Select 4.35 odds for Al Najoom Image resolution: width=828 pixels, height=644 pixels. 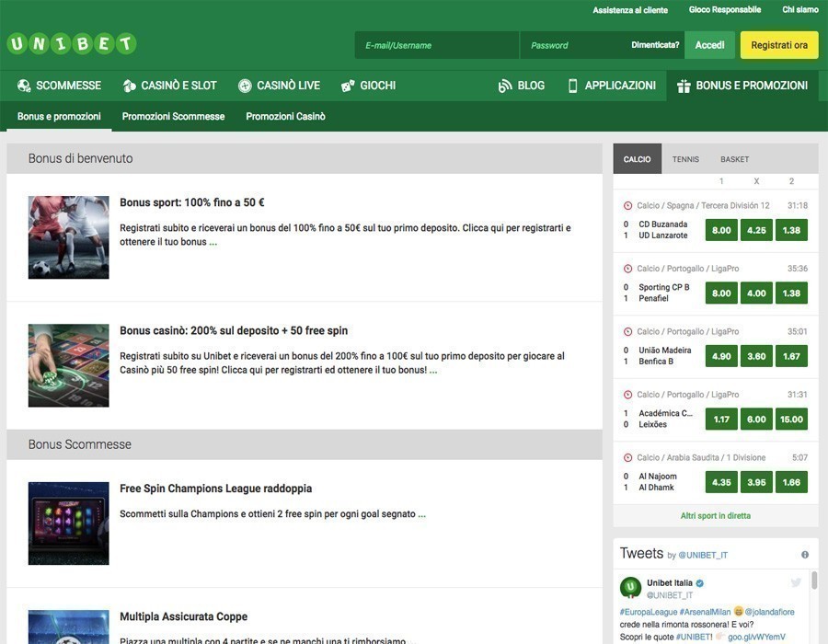click(721, 482)
